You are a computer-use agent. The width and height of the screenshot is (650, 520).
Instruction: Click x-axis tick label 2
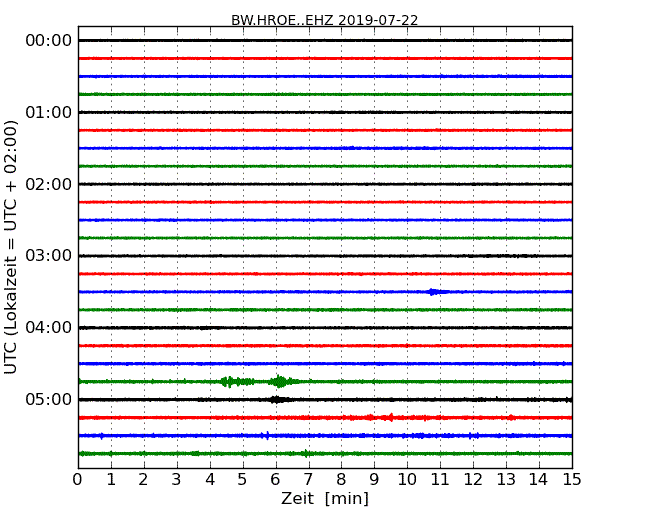[x=143, y=480]
